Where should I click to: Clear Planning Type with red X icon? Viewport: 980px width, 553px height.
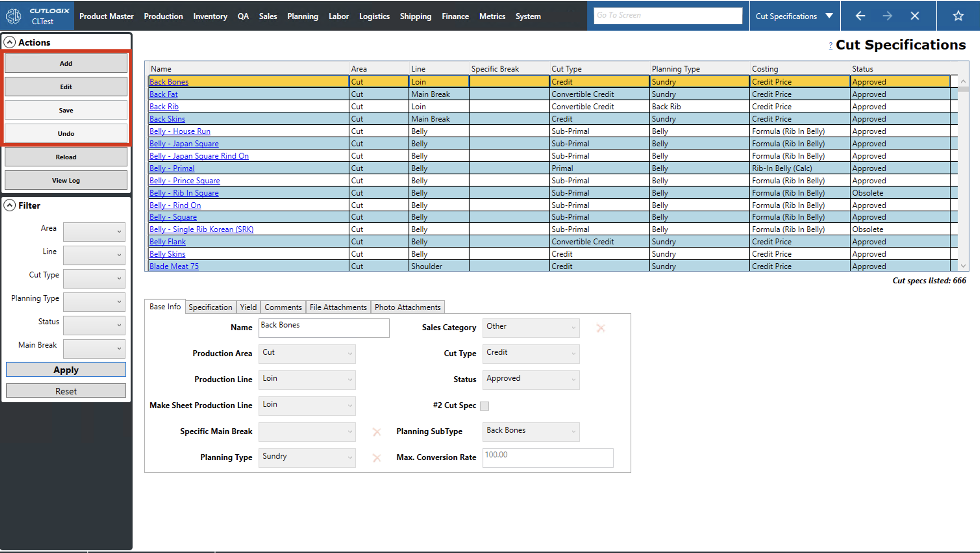coord(377,458)
